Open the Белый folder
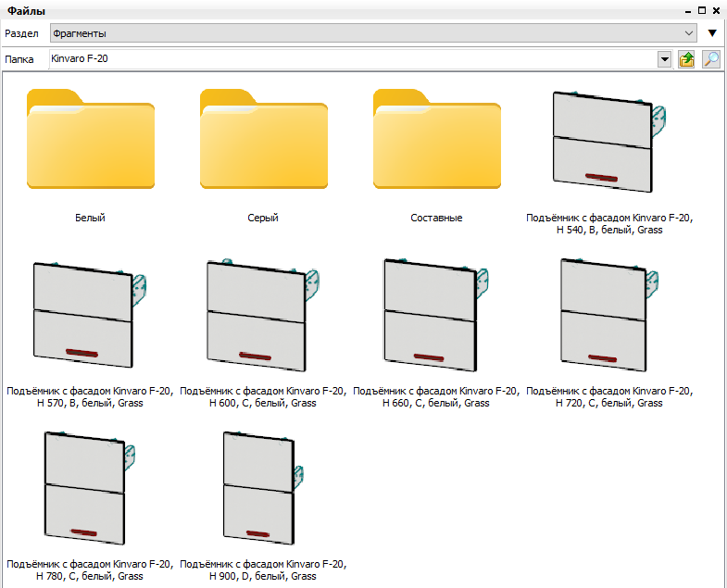The height and width of the screenshot is (588, 727). [91, 139]
